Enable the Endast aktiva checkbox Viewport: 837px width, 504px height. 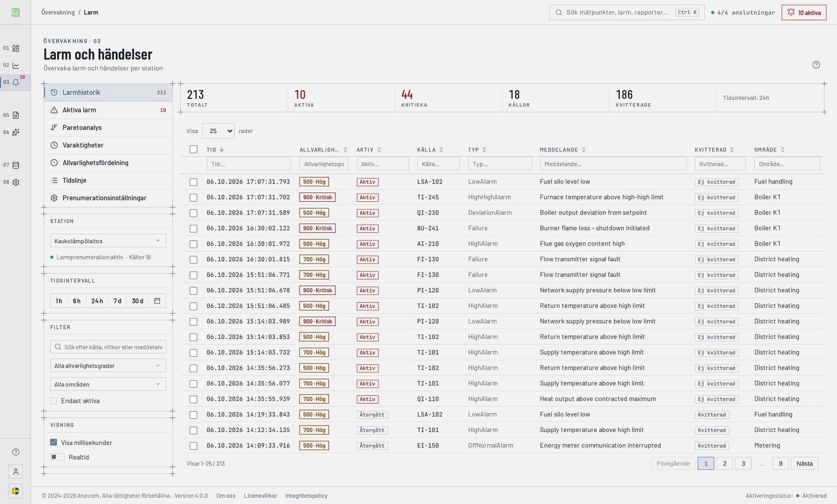(x=54, y=401)
